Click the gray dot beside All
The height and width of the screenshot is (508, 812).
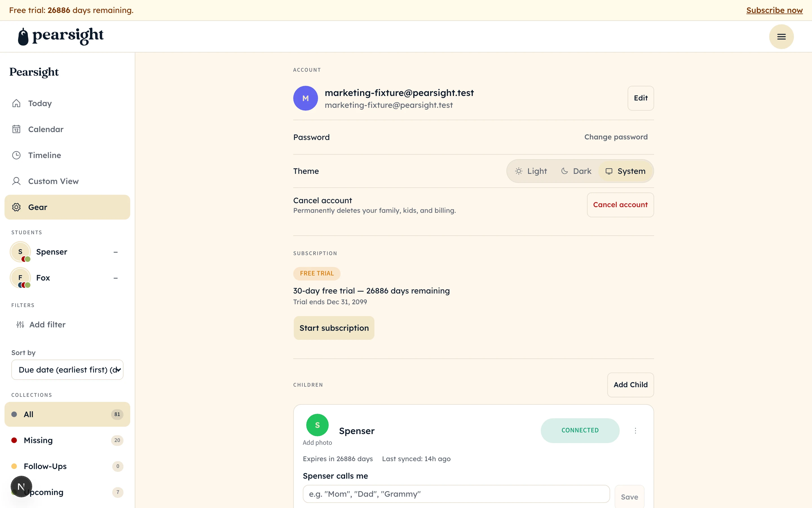(x=14, y=414)
